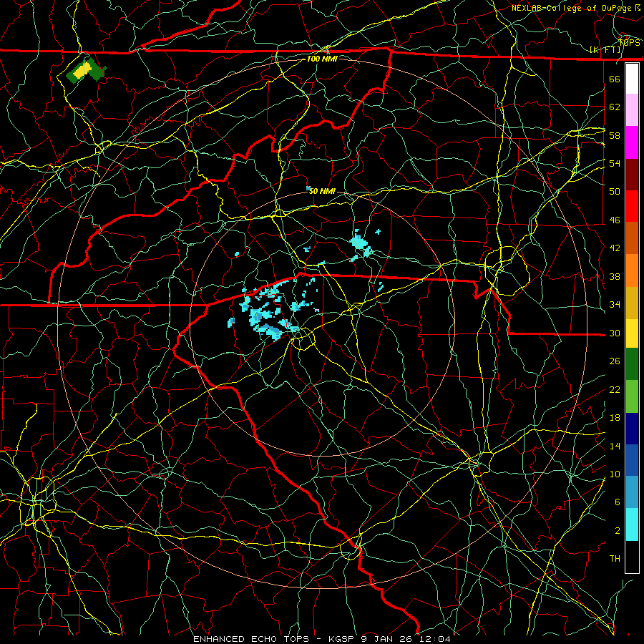Click the yellow and green echo cell
Viewport: 644px width, 644px height.
pyautogui.click(x=85, y=69)
